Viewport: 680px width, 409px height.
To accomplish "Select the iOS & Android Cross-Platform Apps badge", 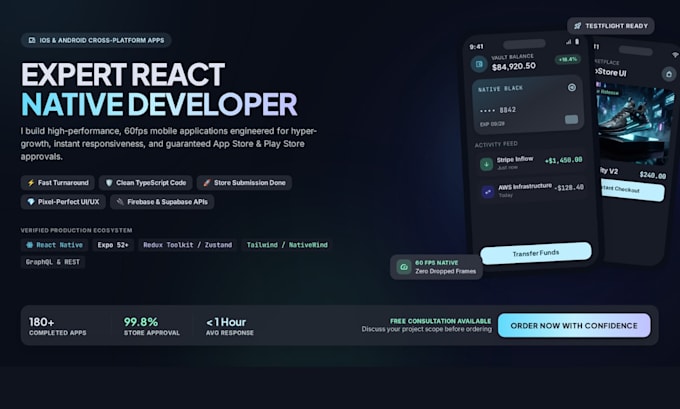I will click(x=96, y=40).
